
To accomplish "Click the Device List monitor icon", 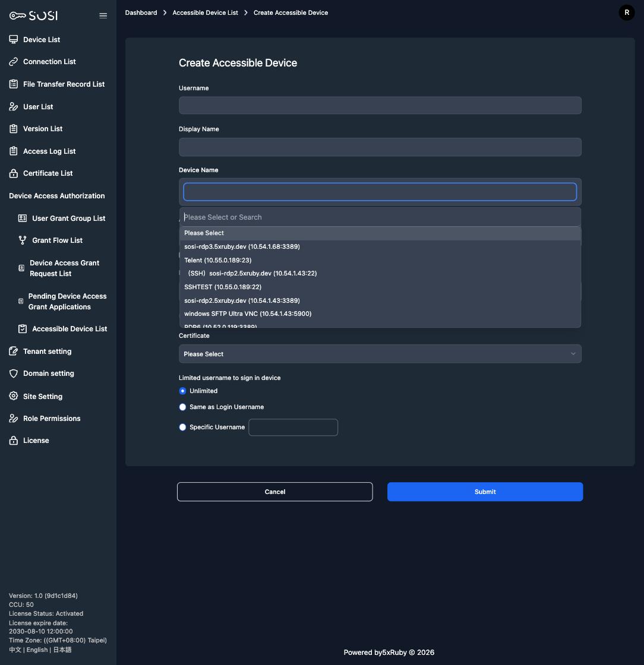I will pyautogui.click(x=14, y=39).
